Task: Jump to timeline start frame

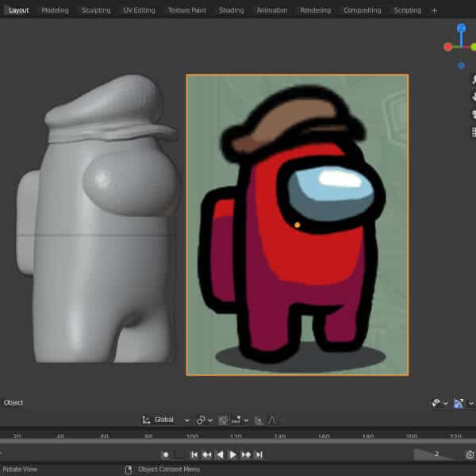Action: pos(194,455)
